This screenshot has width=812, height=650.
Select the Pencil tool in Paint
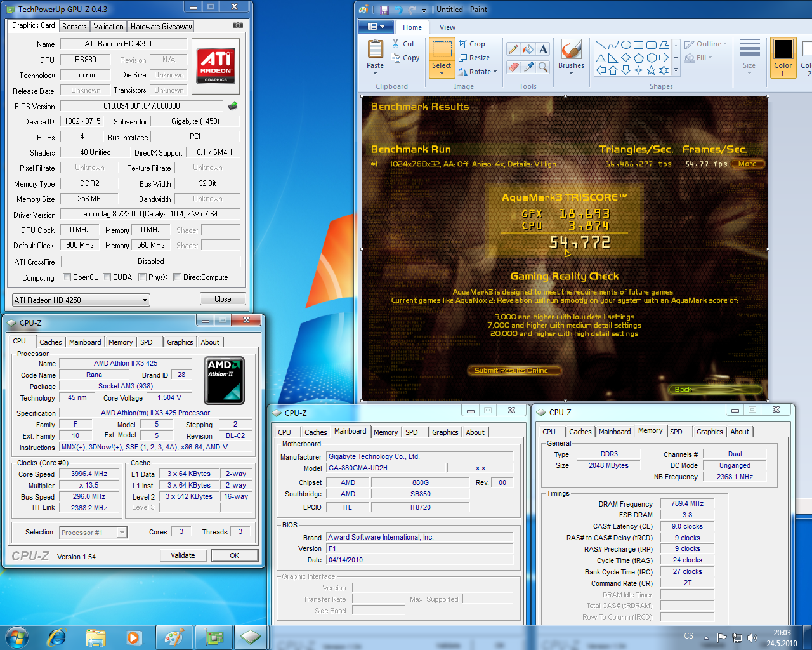tap(513, 50)
